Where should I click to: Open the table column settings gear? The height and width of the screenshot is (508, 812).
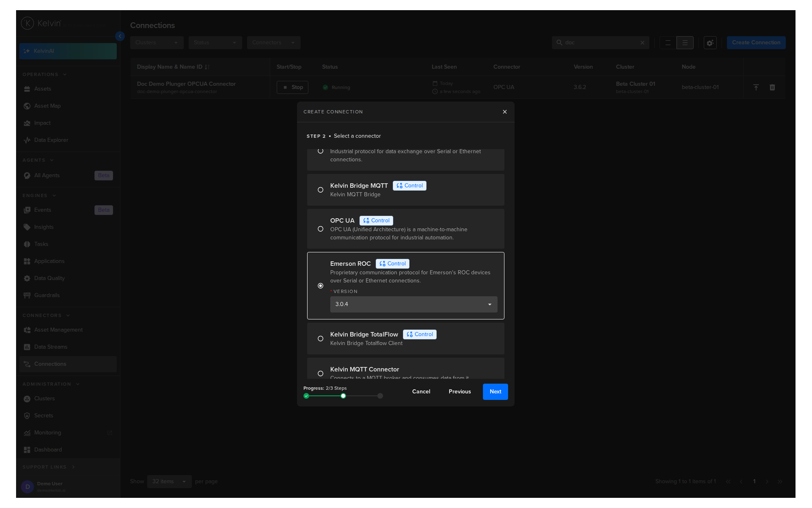click(x=710, y=43)
